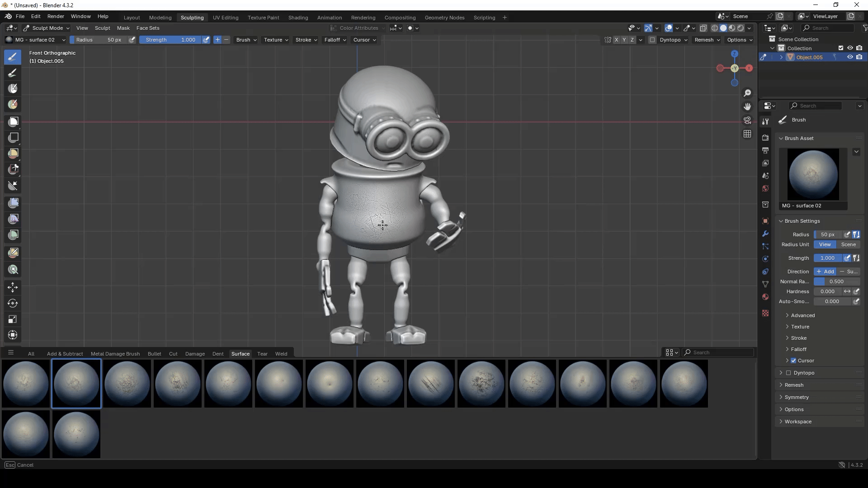Select the Draw brush tool
The width and height of the screenshot is (868, 488).
[13, 57]
